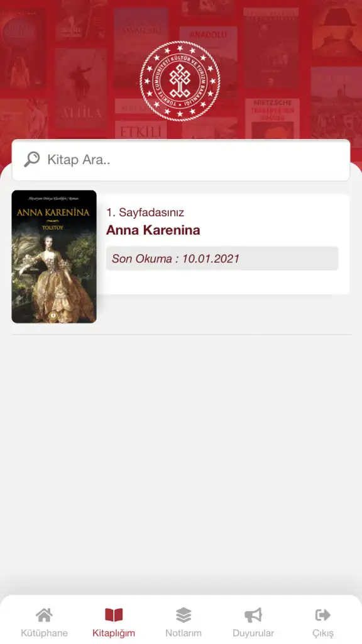The image size is (362, 644).
Task: Show the Duyurular tab label
Action: click(x=253, y=633)
